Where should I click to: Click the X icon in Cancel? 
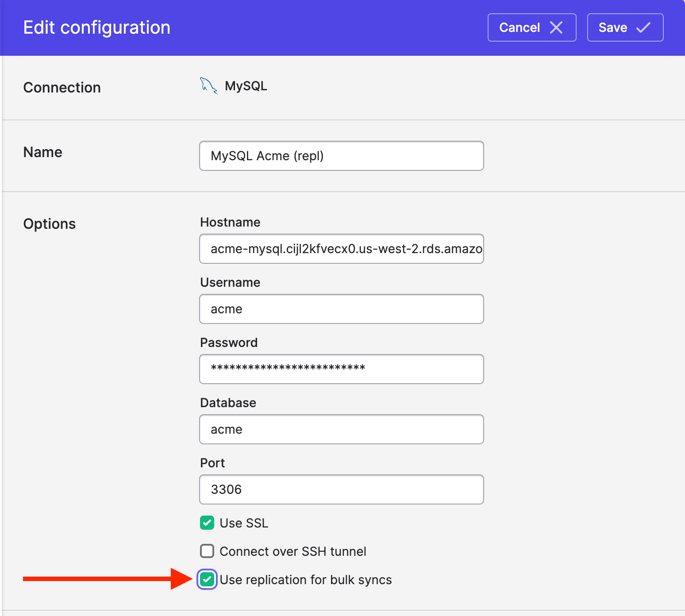pos(556,27)
